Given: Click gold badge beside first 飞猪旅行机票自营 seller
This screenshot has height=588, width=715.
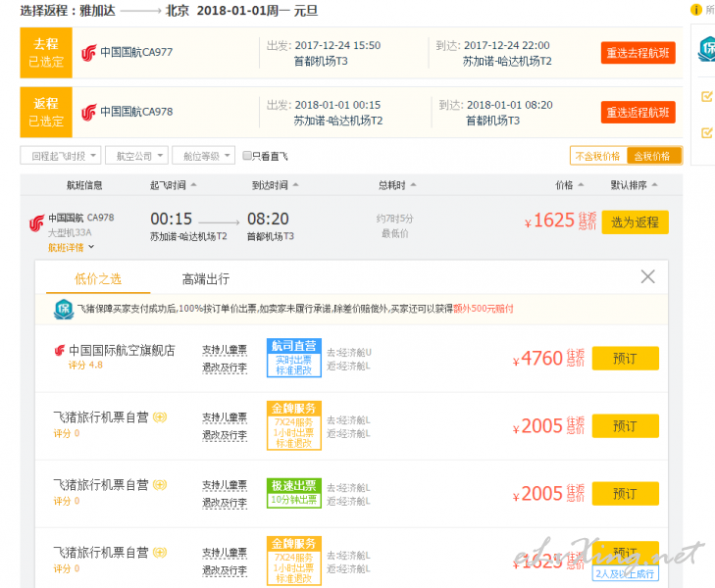Looking at the screenshot, I should click(x=160, y=417).
